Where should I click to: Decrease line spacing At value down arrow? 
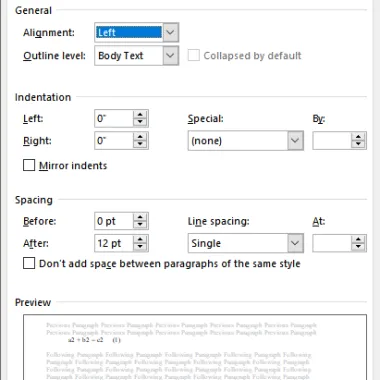(x=358, y=247)
